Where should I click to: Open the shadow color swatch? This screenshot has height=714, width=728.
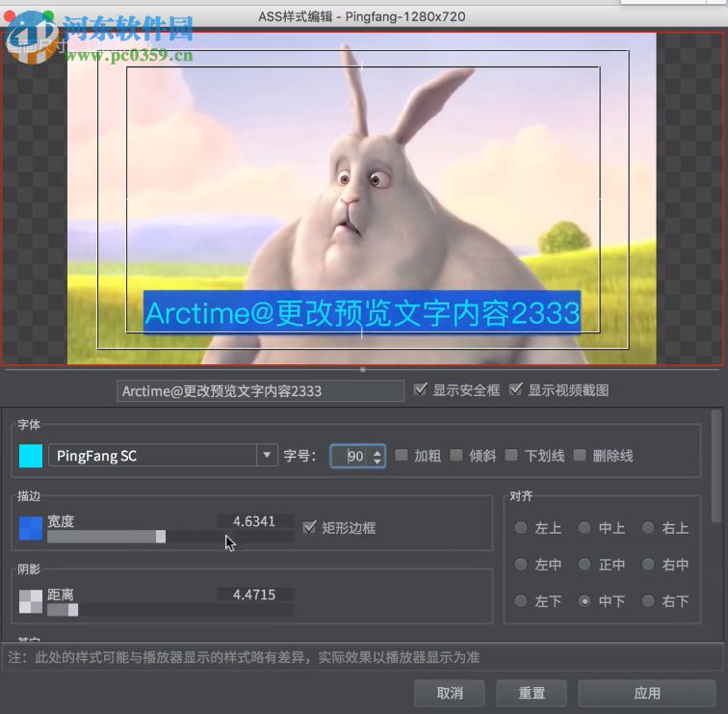[x=31, y=601]
